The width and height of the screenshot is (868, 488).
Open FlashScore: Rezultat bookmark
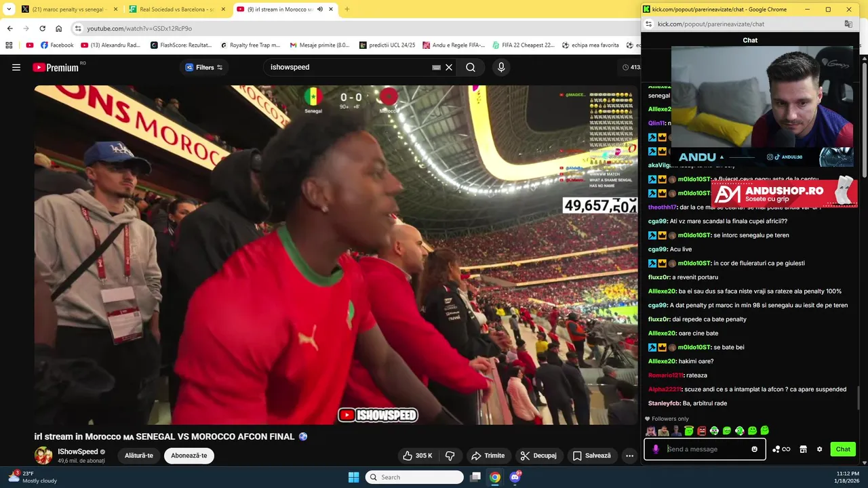tap(181, 45)
